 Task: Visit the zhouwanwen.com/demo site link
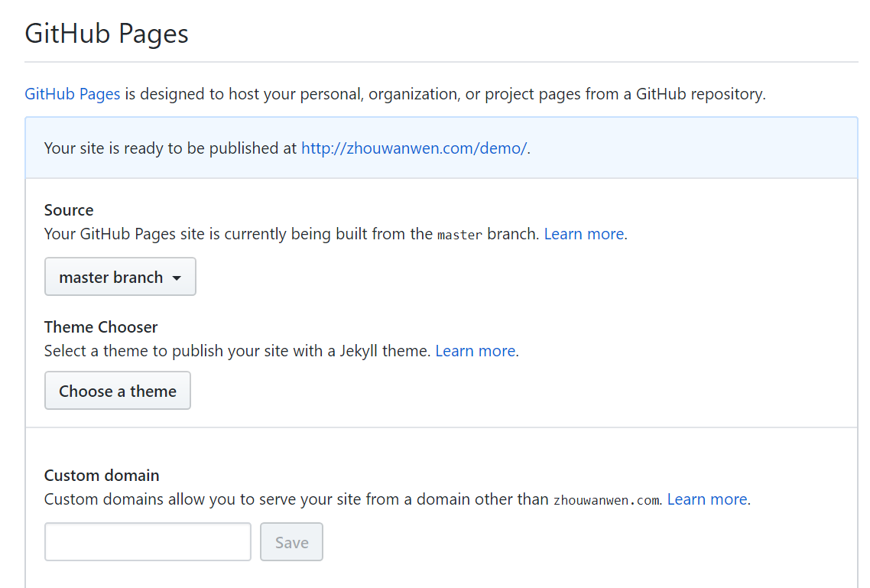click(414, 148)
